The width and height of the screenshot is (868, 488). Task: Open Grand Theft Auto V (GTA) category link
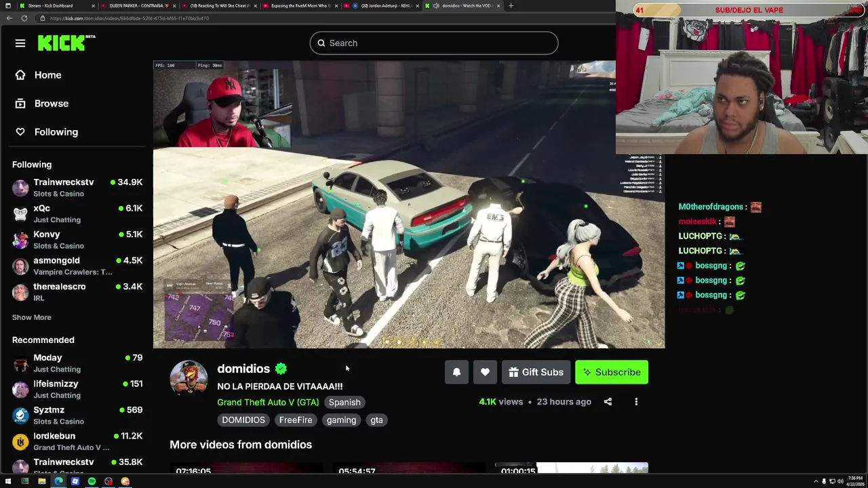(268, 403)
